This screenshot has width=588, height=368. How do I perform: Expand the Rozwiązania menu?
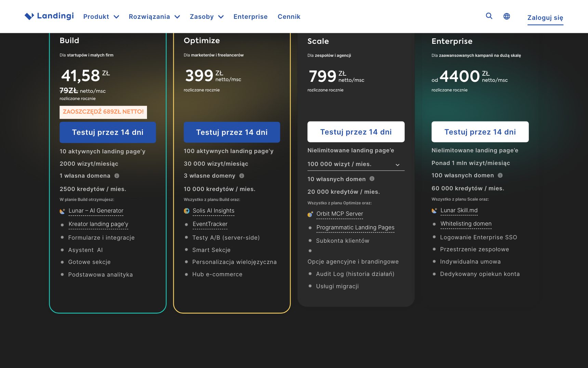(x=154, y=16)
